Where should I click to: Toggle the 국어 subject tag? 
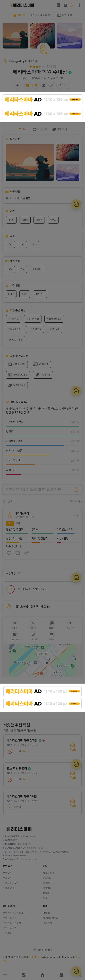point(10,245)
